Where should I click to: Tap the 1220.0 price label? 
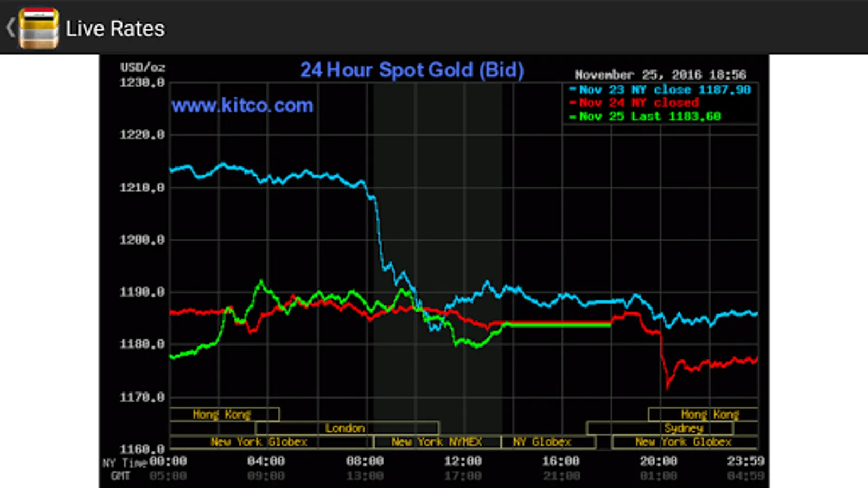[142, 134]
